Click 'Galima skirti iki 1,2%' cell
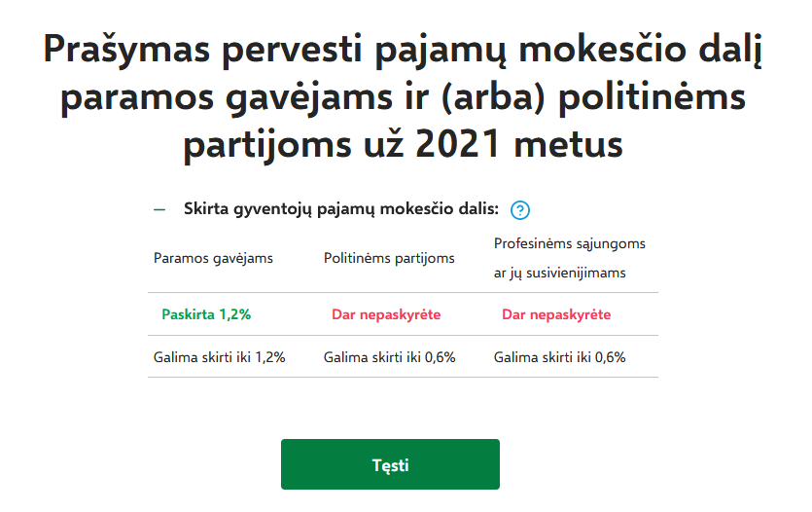Viewport: 812px width, 512px height. click(219, 357)
